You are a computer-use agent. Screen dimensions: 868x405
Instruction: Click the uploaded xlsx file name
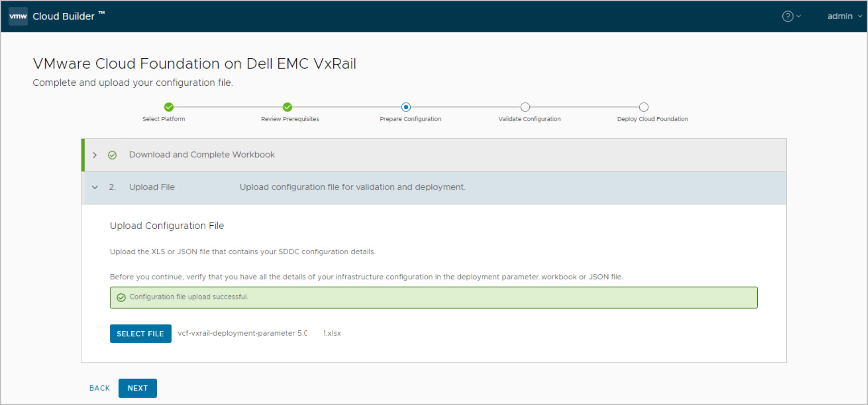[259, 333]
